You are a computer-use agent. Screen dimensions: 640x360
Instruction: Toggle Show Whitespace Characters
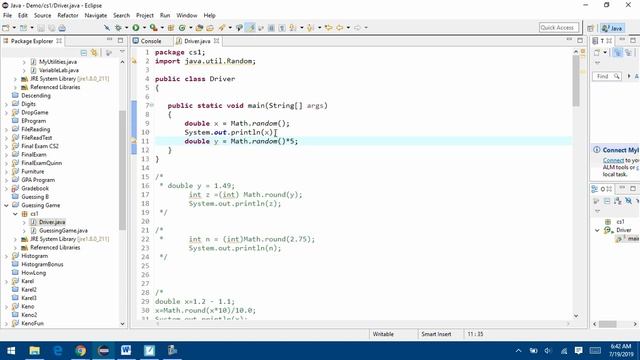282,28
